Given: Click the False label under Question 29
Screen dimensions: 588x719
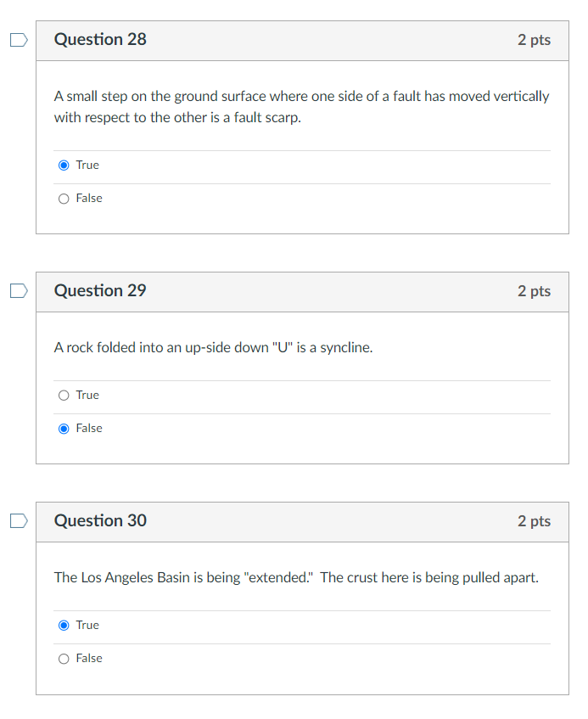Looking at the screenshot, I should coord(91,428).
